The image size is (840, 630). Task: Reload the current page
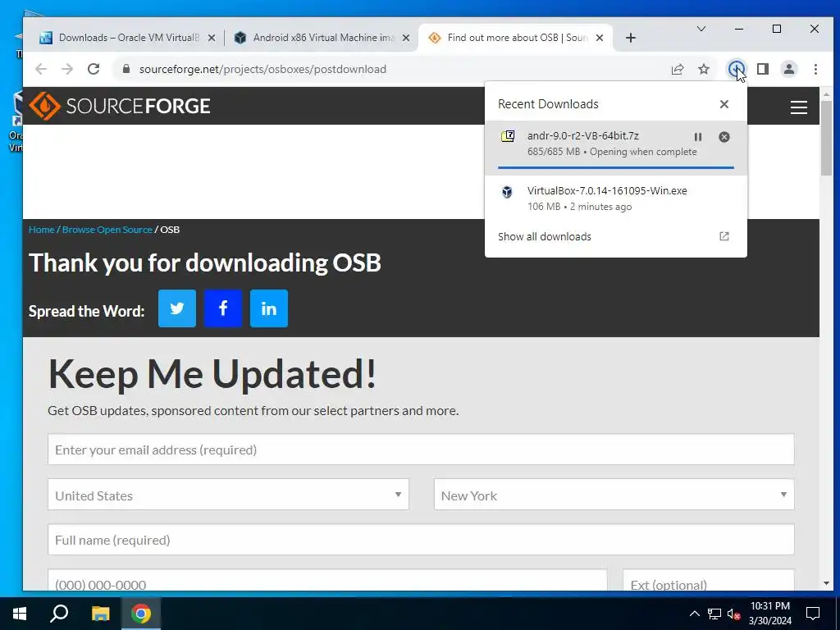pos(94,69)
